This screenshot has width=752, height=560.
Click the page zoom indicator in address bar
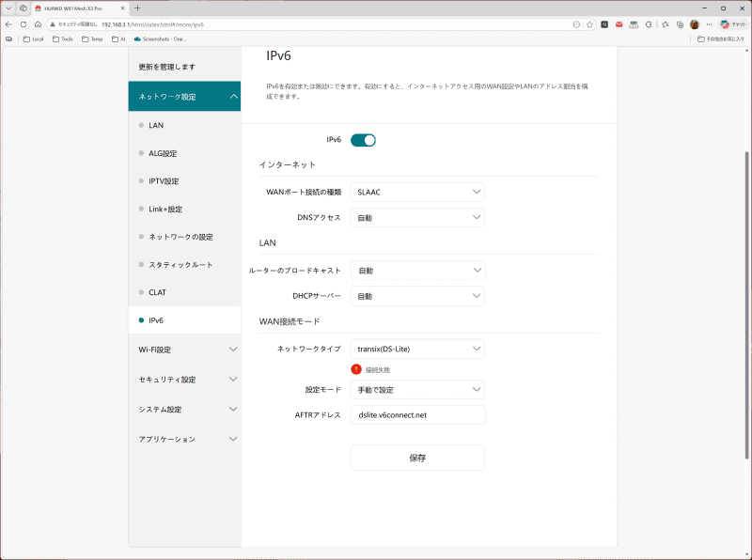tap(576, 24)
